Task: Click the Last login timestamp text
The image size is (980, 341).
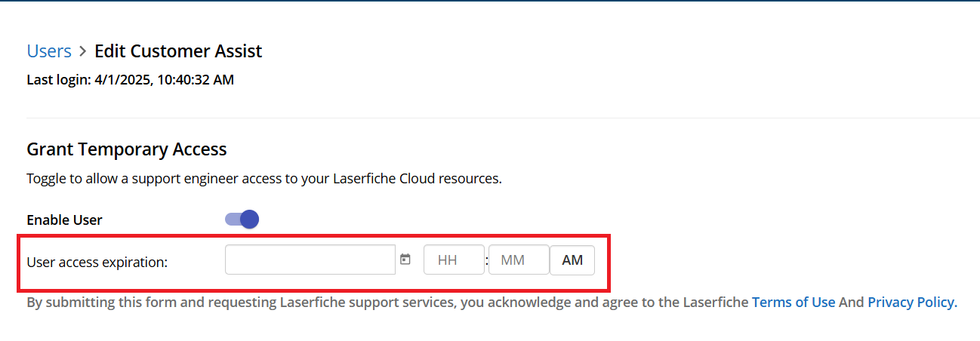Action: [x=130, y=79]
